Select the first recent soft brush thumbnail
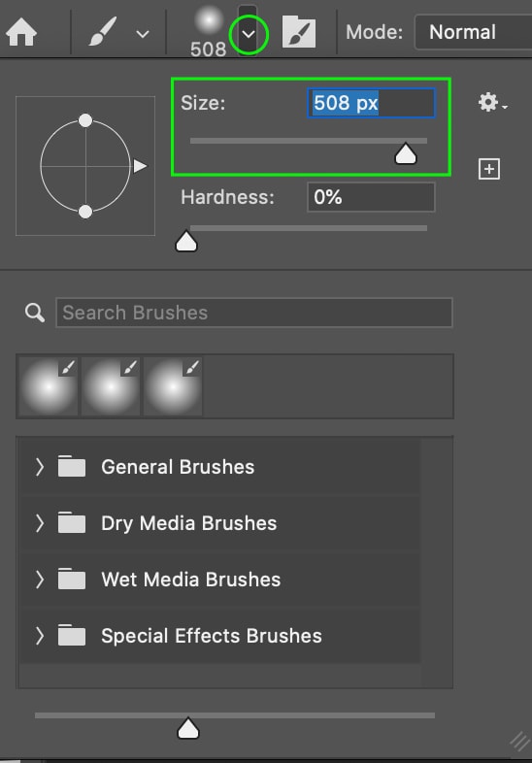 (49, 386)
